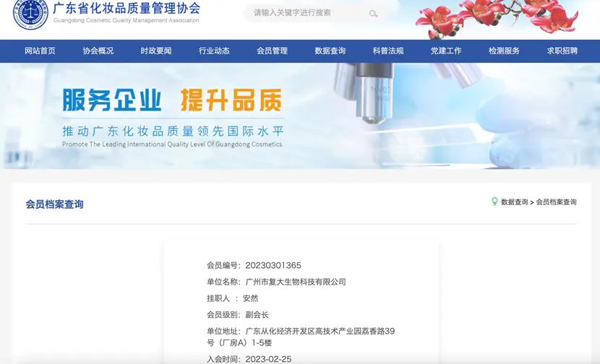This screenshot has width=600, height=364.
Task: Click the address text 广东从化经济开发区高技术产业园荔香路39
Action: 320,331
